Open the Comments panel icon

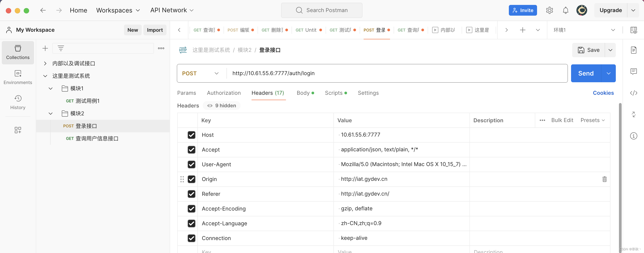point(634,72)
